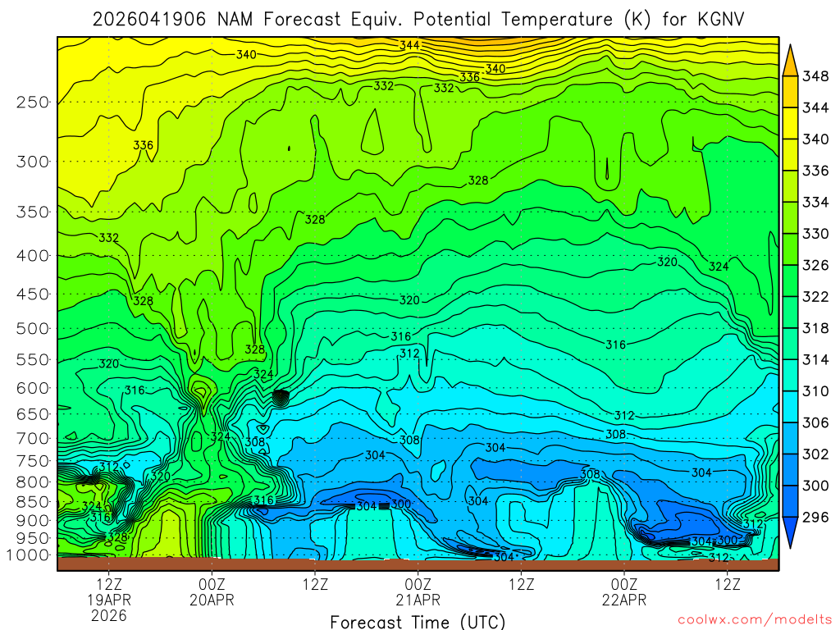
Task: Click the colorbar legend value 314
Action: [x=815, y=359]
